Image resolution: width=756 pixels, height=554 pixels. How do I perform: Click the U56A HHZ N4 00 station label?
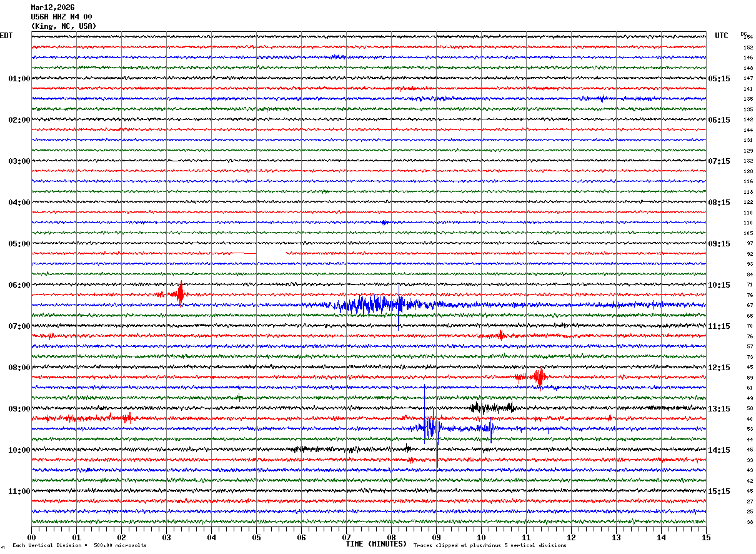pyautogui.click(x=61, y=17)
